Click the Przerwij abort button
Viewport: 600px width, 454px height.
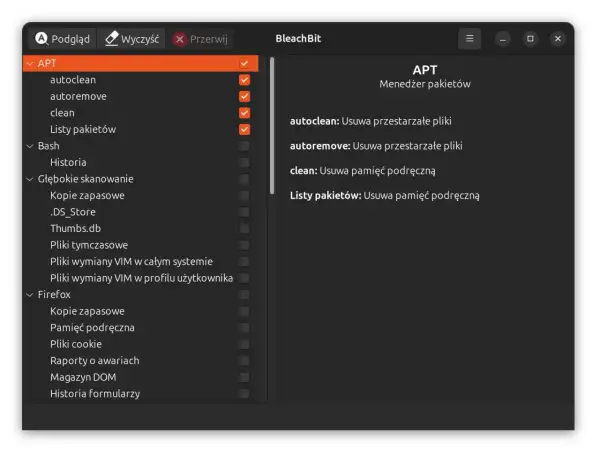200,39
